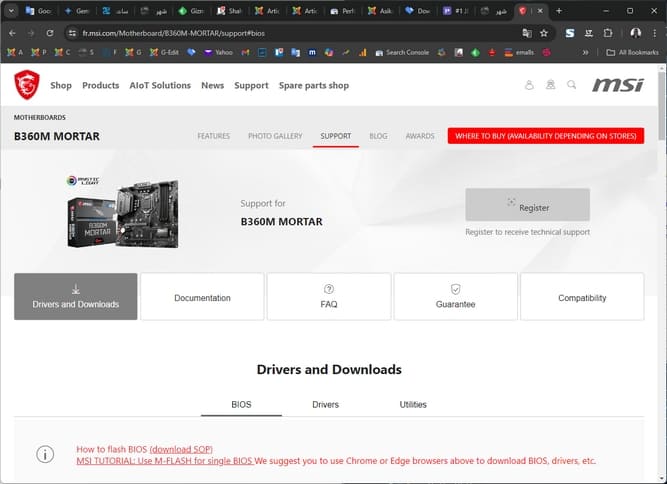
Task: Open the G-Edit bookmark
Action: [x=164, y=52]
